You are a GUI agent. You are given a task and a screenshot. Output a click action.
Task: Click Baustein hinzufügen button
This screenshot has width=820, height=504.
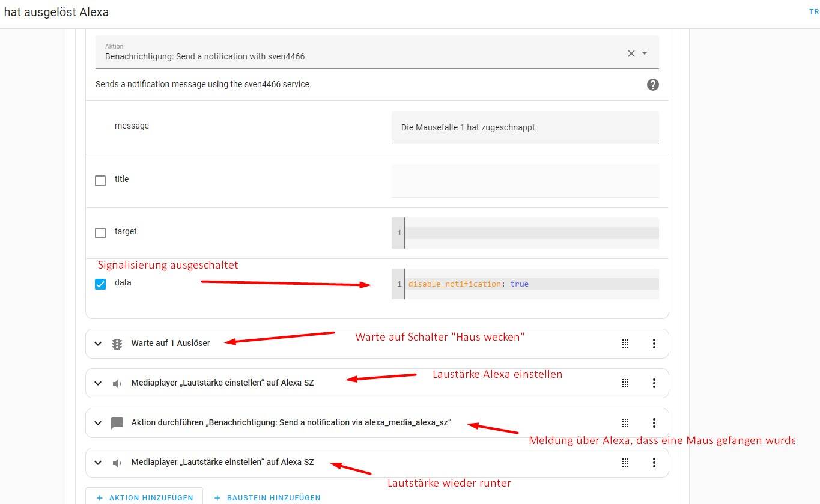coord(267,497)
